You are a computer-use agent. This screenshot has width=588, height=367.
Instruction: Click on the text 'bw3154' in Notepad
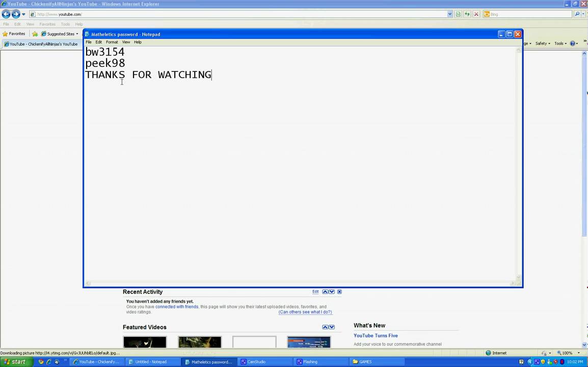click(x=104, y=52)
